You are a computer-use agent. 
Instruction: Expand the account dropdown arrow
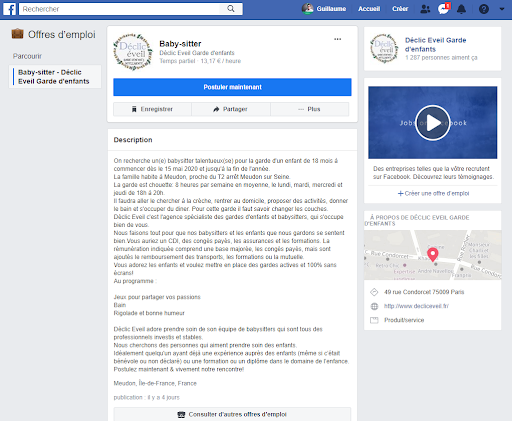[502, 9]
